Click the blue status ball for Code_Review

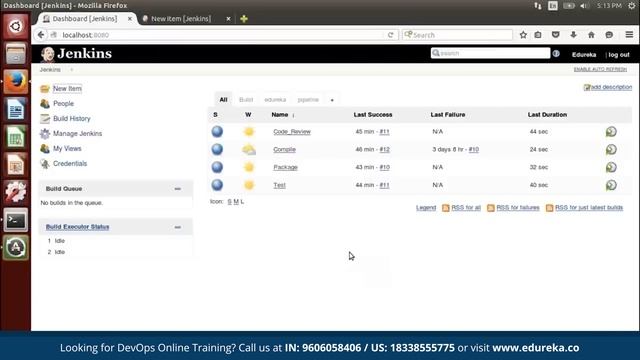(x=217, y=131)
